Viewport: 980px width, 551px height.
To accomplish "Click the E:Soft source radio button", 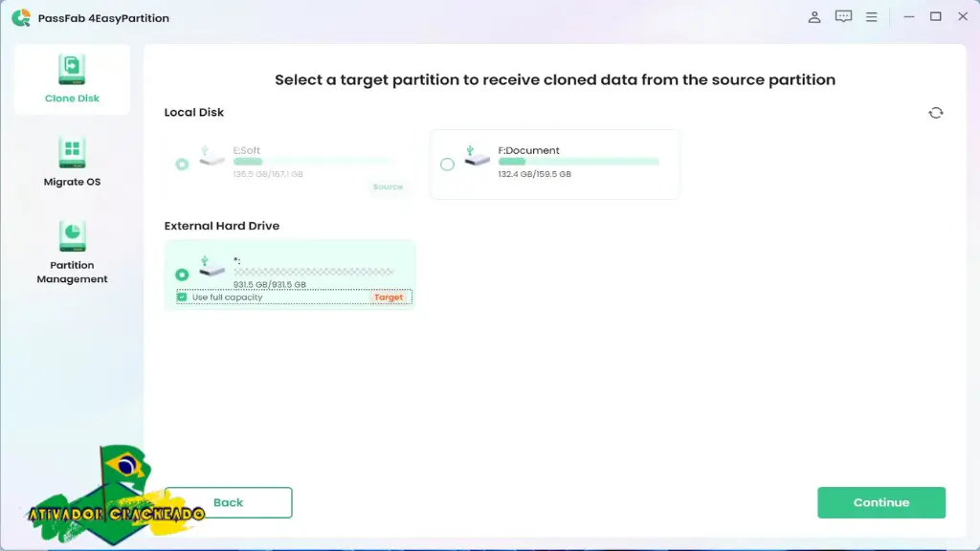I will [182, 165].
